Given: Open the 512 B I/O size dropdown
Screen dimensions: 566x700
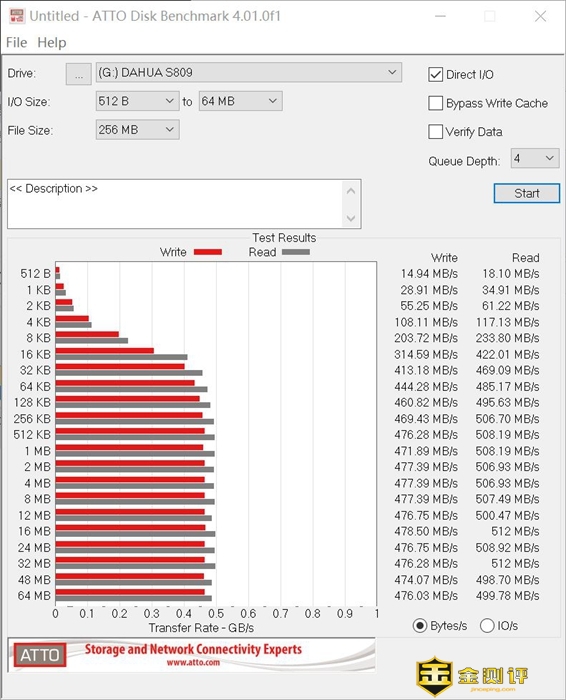Looking at the screenshot, I should tap(137, 101).
